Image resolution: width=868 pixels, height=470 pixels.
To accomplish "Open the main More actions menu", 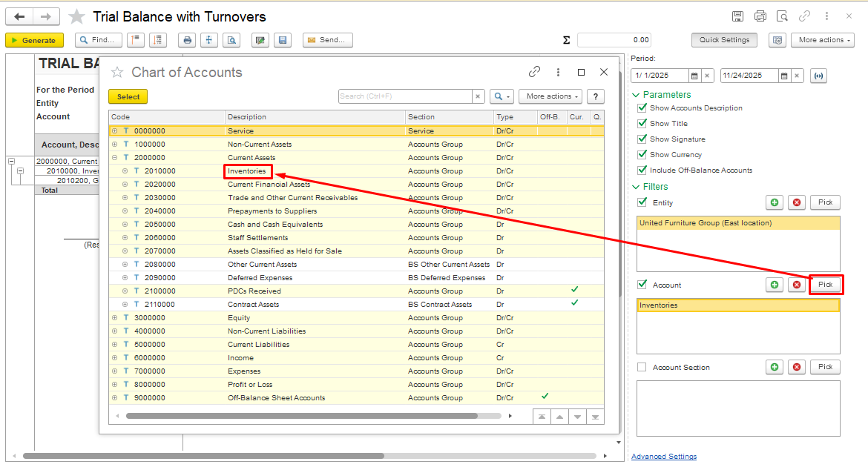I will click(x=821, y=40).
